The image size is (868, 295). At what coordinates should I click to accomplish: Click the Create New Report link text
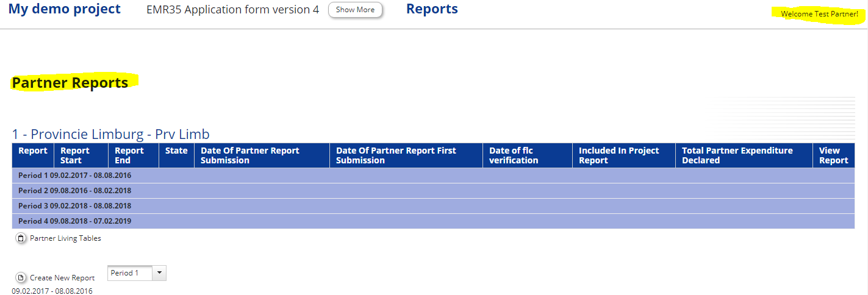click(62, 278)
